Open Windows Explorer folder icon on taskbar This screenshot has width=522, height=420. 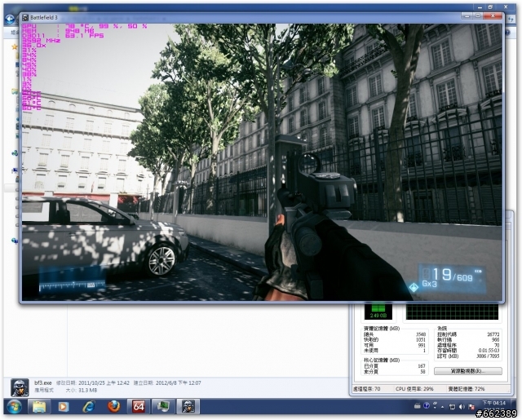(39, 407)
